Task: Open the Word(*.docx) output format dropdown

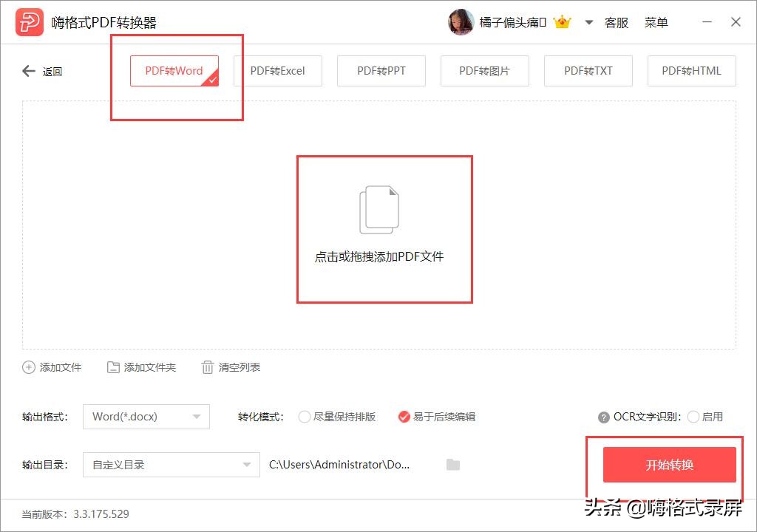Action: 146,417
